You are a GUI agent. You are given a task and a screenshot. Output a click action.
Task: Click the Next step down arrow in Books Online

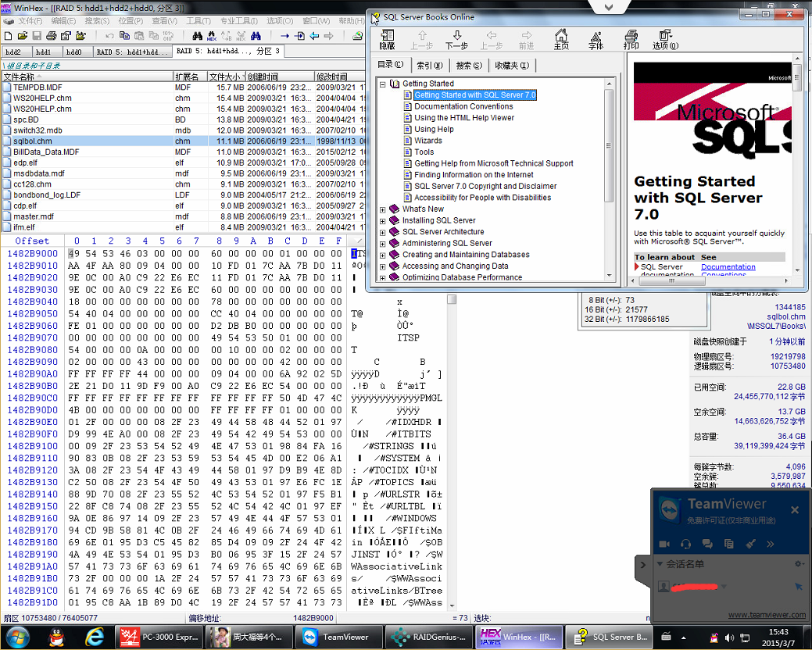[x=456, y=40]
